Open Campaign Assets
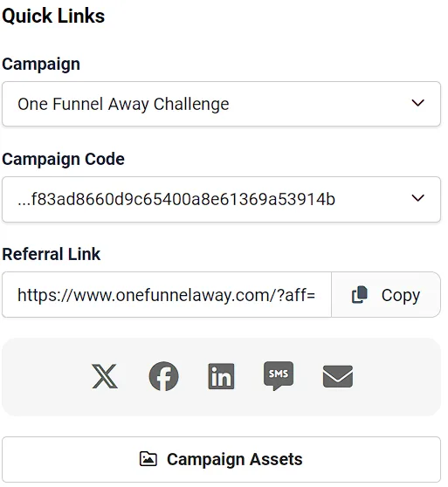The height and width of the screenshot is (487, 448). 221,460
